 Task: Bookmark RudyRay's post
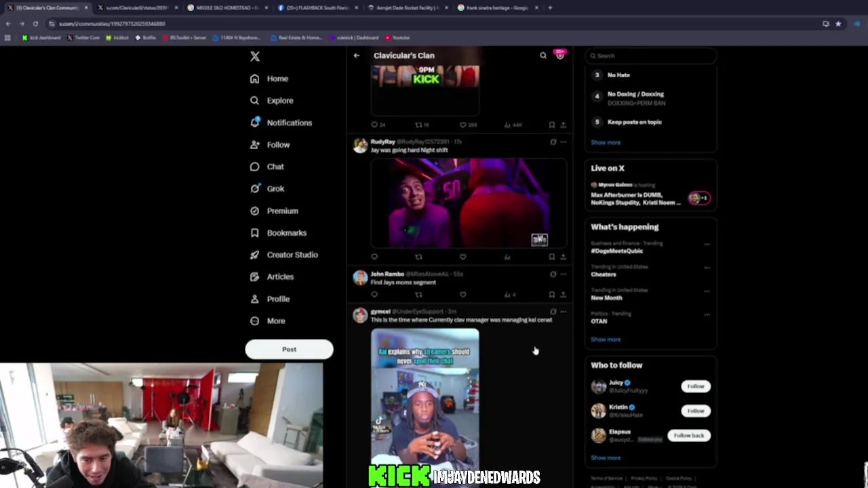pos(552,257)
